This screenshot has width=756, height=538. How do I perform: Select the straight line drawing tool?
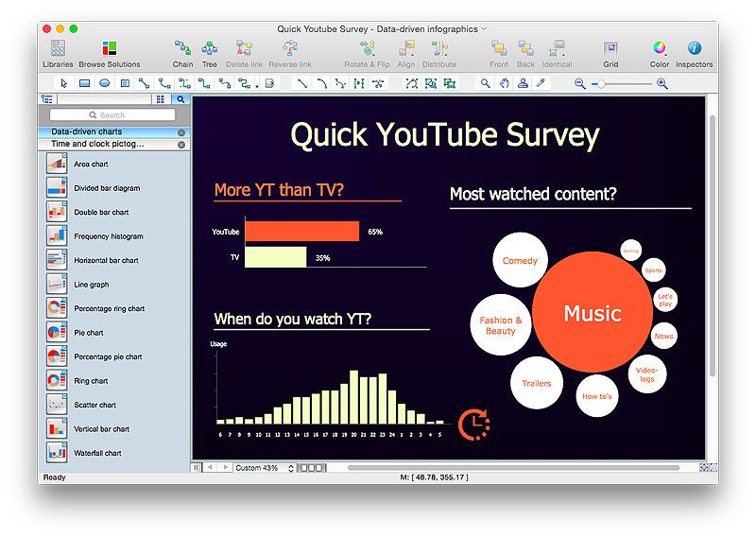301,83
